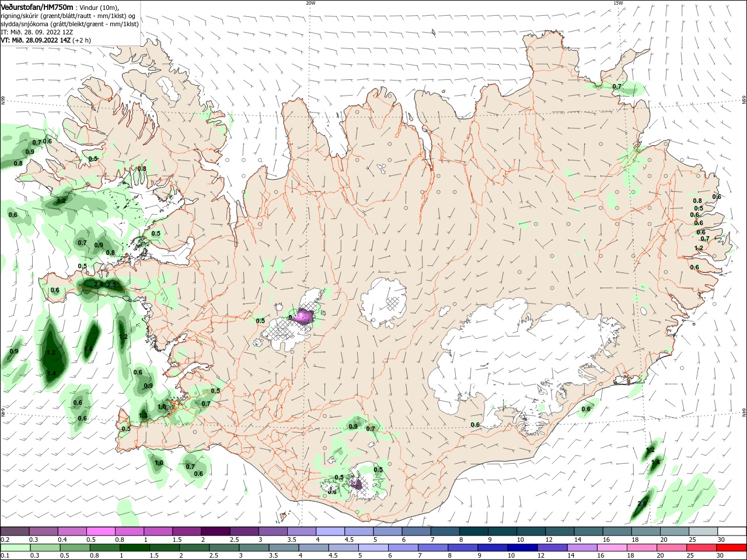Pick the upper-row 18–20 gray-teal swatch
This screenshot has width=747, height=560.
pos(645,531)
